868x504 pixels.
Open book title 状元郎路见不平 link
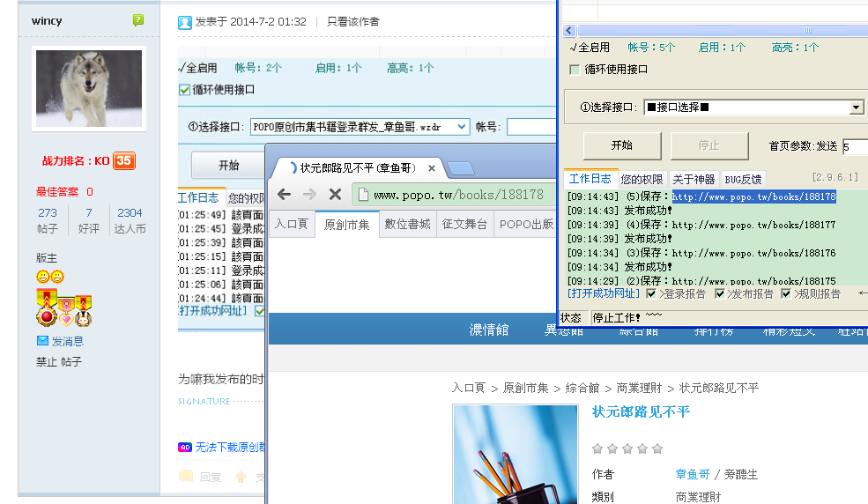[x=641, y=411]
